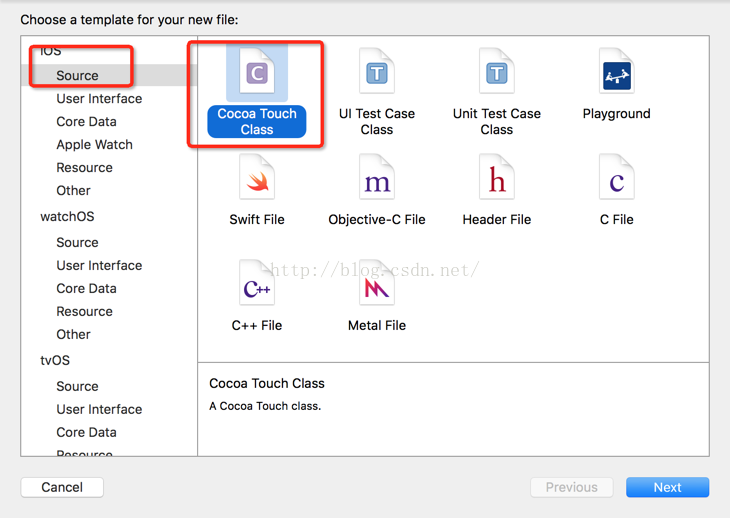This screenshot has width=730, height=518.
Task: Click the Cancel button
Action: click(x=62, y=487)
